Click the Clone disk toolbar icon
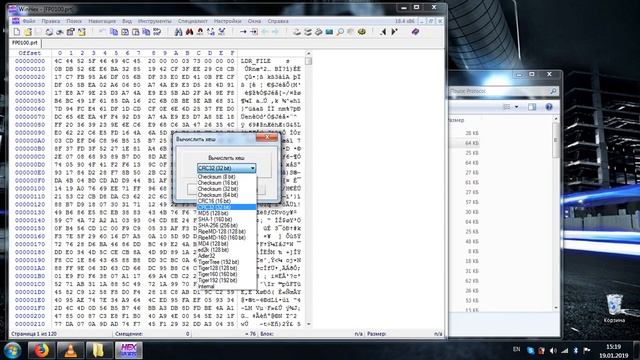 coord(308,31)
